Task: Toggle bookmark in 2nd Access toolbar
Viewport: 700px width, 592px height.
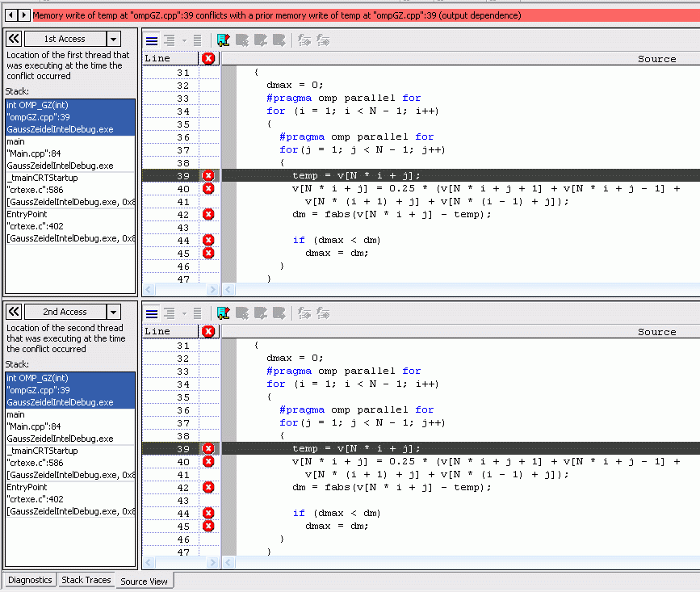Action: pos(223,313)
